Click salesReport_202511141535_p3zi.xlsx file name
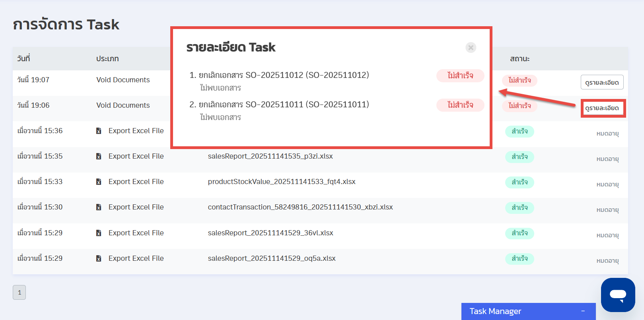 [270, 156]
